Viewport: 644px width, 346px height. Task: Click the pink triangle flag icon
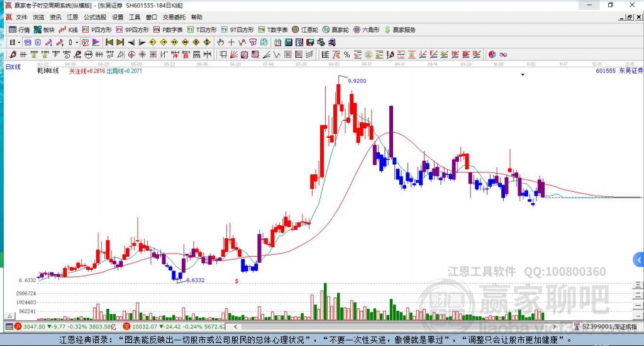pos(96,42)
